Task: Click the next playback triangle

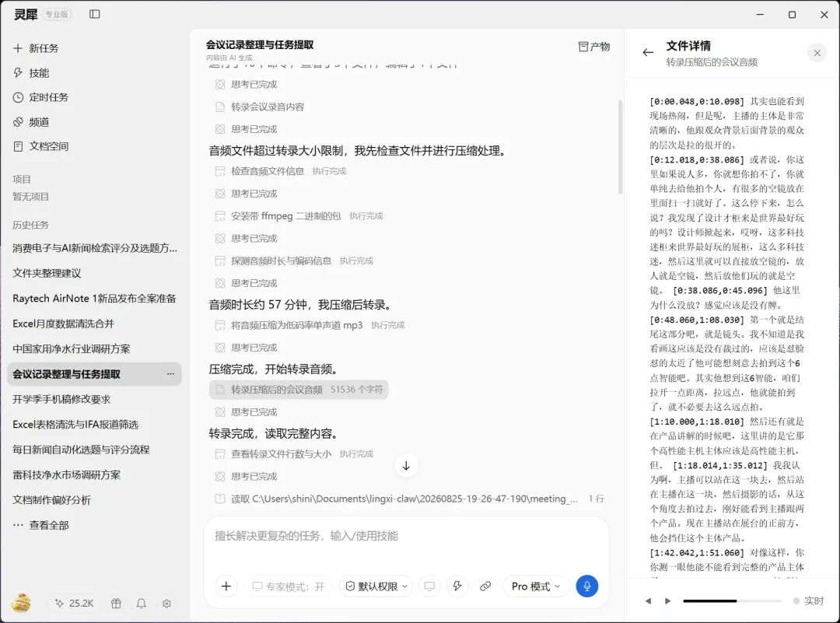Action: (x=667, y=601)
